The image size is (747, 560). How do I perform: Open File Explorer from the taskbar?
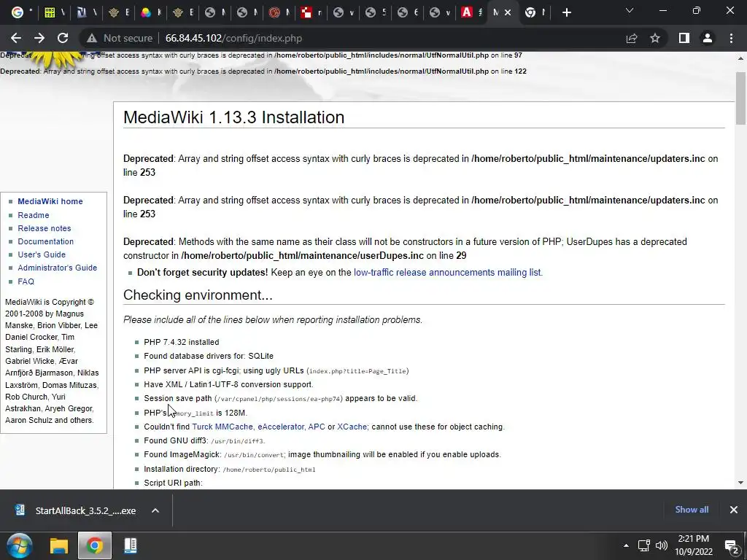(59, 545)
